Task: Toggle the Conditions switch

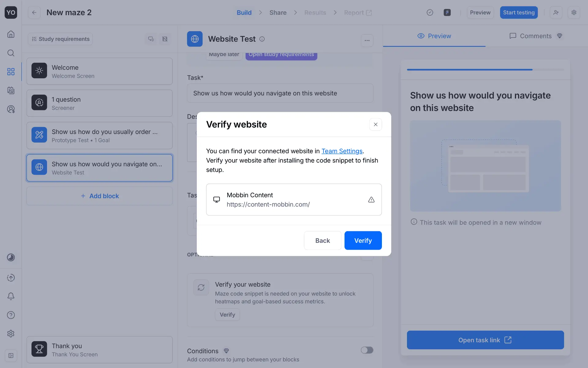Action: tap(367, 350)
